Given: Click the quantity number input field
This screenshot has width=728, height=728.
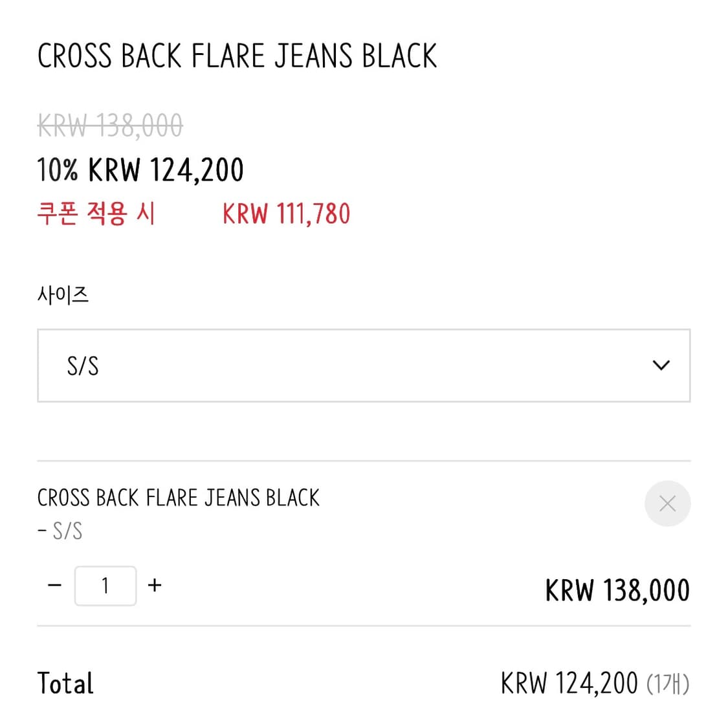Looking at the screenshot, I should point(105,586).
